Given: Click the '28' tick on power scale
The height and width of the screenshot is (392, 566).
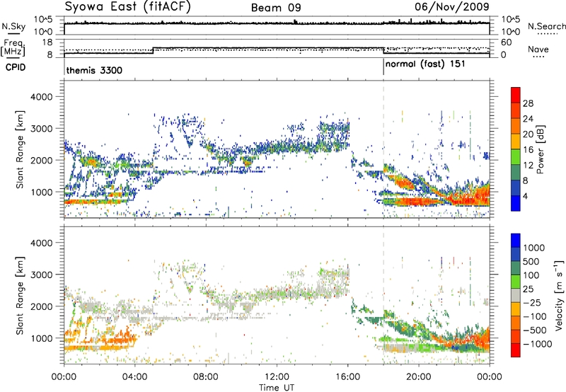Looking at the screenshot, I should [528, 103].
